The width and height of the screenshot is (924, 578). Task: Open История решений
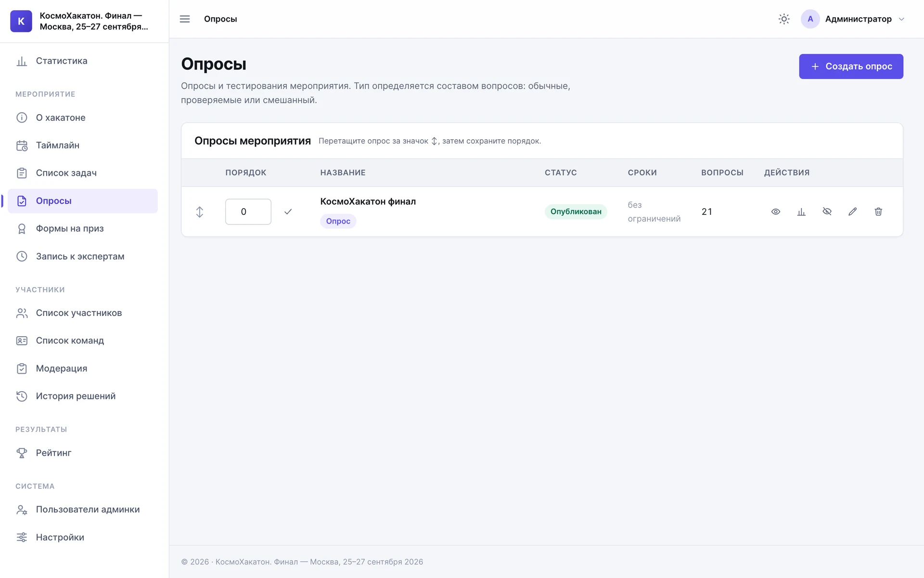[x=83, y=396]
